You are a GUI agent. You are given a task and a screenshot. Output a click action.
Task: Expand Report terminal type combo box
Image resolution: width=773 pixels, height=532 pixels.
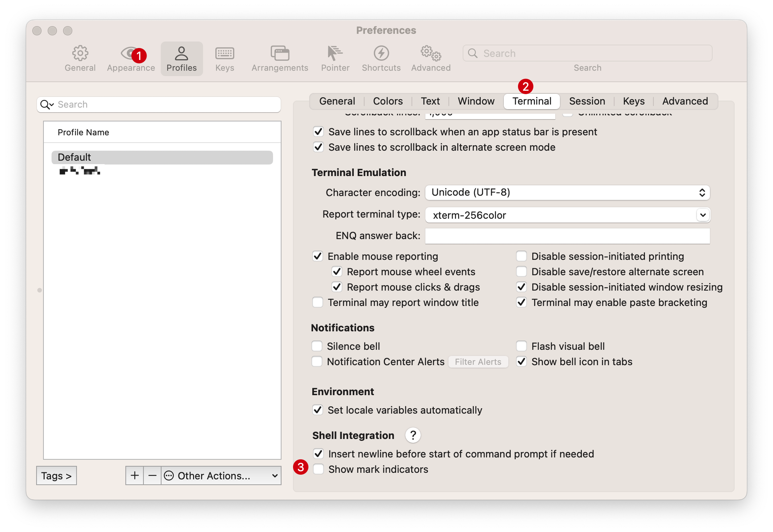[x=703, y=215]
